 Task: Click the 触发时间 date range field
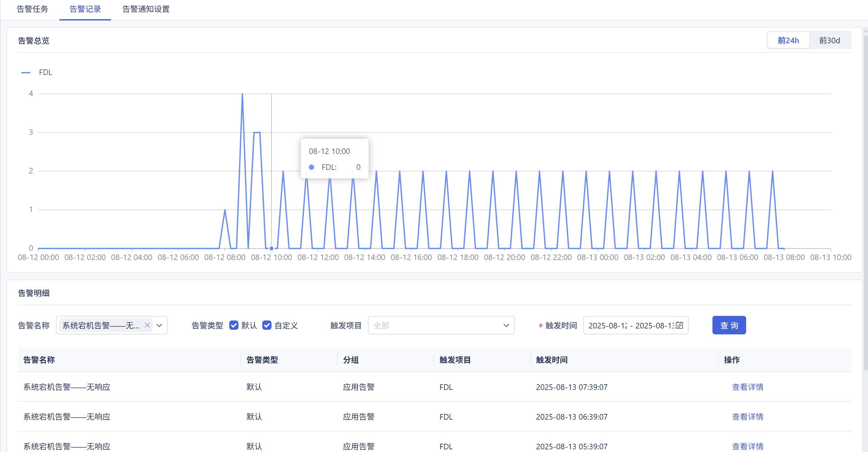[635, 325]
